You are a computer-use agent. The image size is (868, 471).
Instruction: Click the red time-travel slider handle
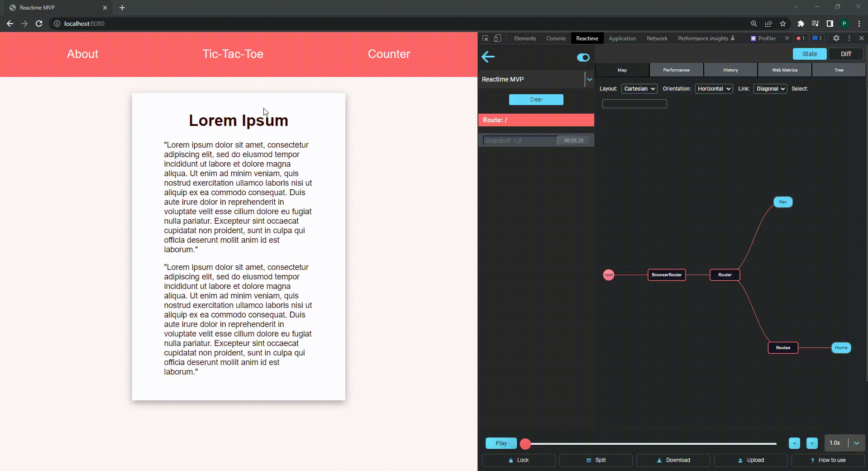click(525, 444)
